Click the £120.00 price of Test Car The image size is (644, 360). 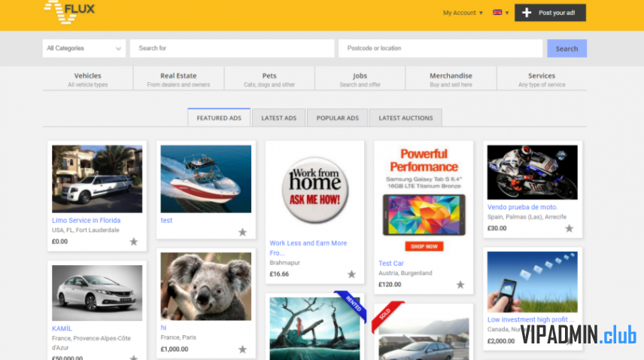tap(390, 285)
